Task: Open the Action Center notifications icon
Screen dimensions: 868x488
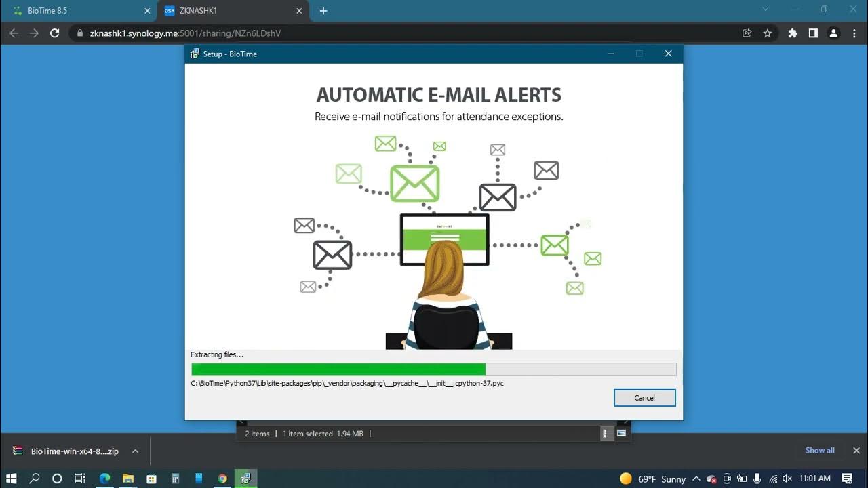Action: click(847, 479)
